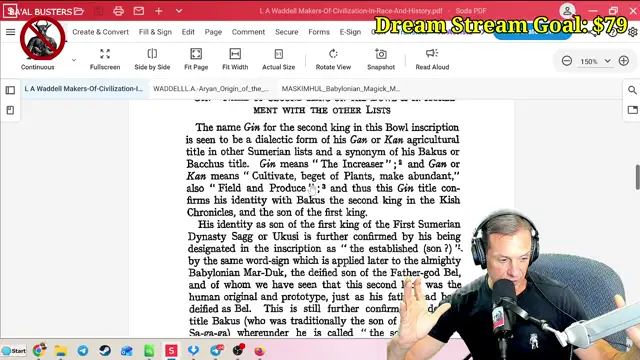640x360 pixels.
Task: Open Soda PDF red S taskbar icon
Action: point(171,351)
